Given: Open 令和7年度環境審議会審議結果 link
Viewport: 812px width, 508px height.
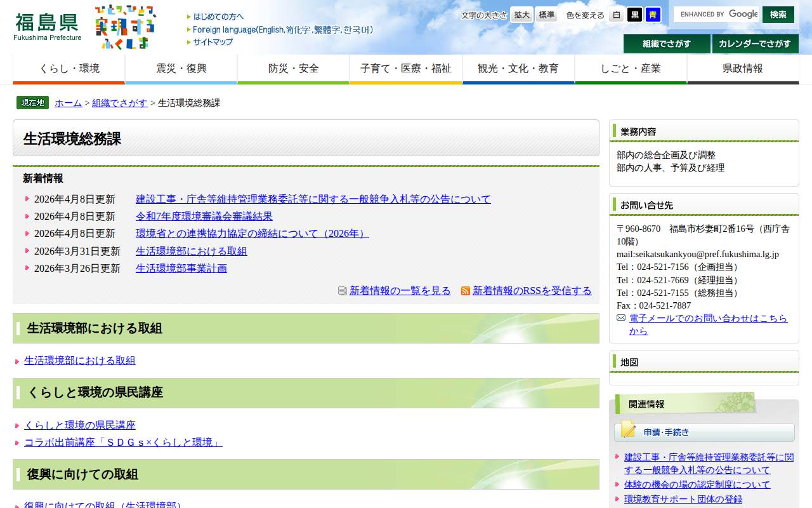Looking at the screenshot, I should pyautogui.click(x=204, y=216).
